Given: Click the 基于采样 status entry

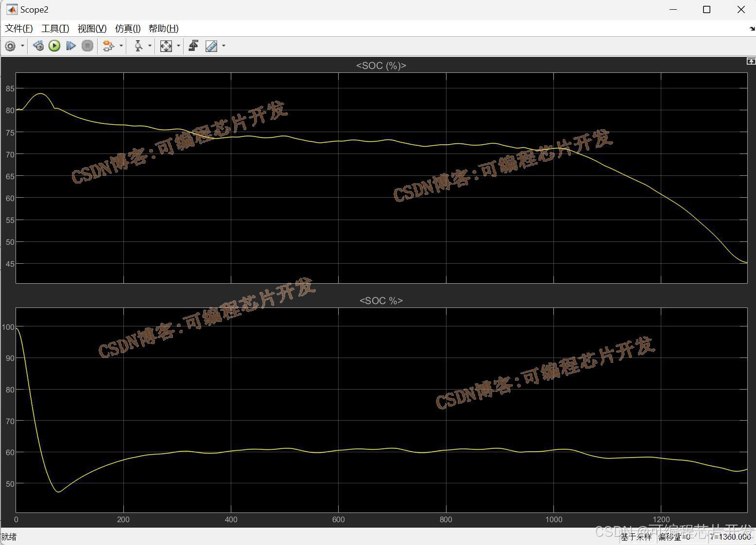Looking at the screenshot, I should [x=636, y=537].
